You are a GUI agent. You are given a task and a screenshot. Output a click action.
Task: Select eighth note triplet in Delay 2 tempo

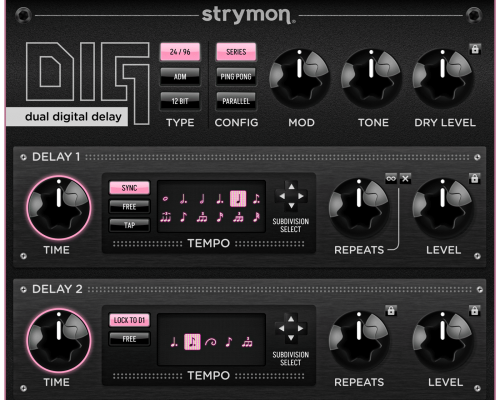coord(247,342)
